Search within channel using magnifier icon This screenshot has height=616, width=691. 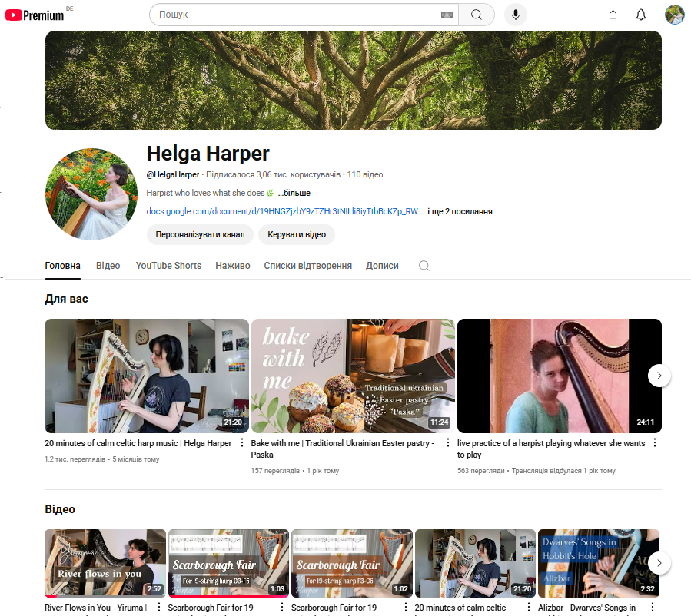[x=424, y=266]
